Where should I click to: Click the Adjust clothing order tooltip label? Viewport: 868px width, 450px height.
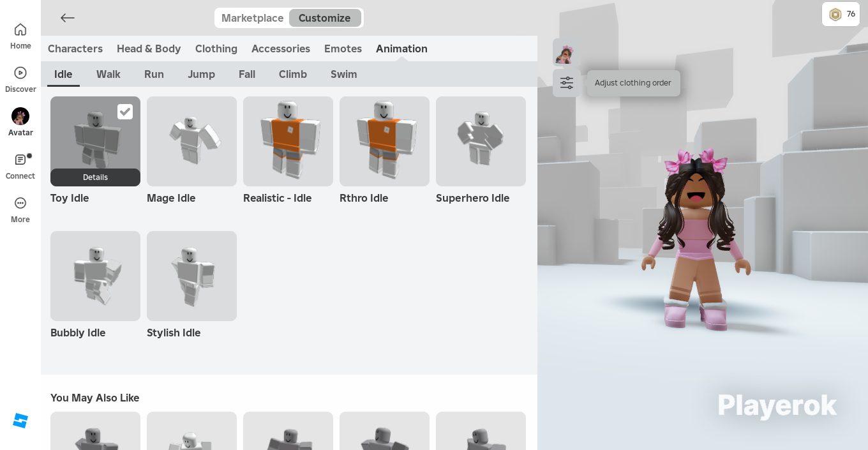tap(633, 83)
